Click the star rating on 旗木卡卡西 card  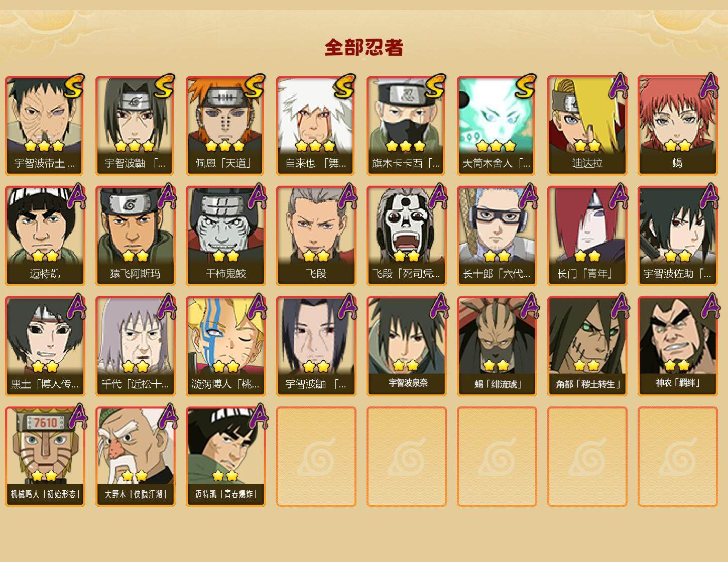pyautogui.click(x=406, y=146)
